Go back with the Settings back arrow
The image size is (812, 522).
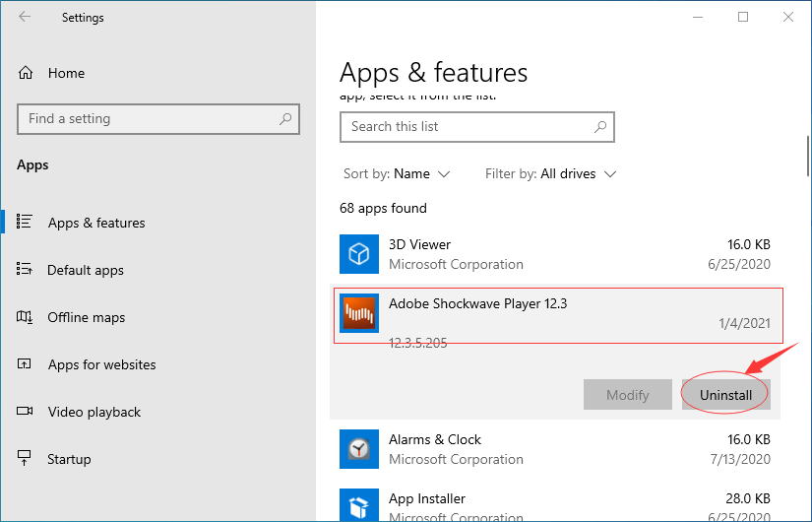point(25,17)
